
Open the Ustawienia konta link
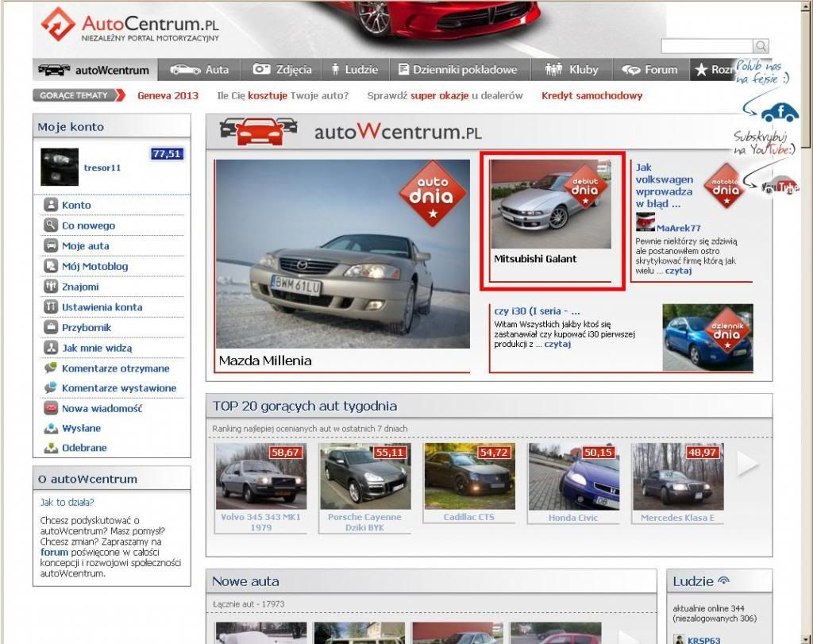coord(102,307)
